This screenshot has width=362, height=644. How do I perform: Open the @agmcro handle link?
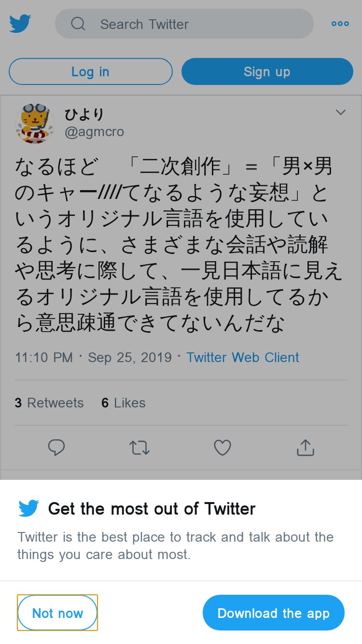[x=95, y=132]
